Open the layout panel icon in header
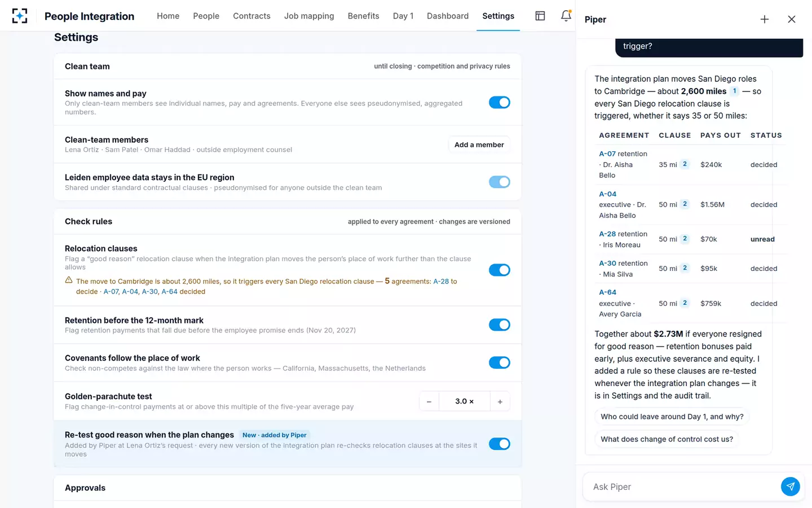This screenshot has width=812, height=508. [x=540, y=16]
